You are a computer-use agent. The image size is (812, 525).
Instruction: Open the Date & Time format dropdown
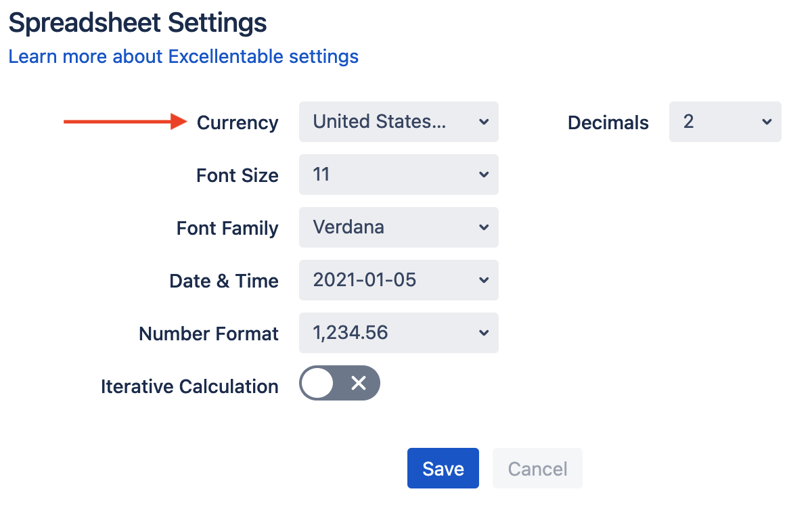pyautogui.click(x=399, y=280)
